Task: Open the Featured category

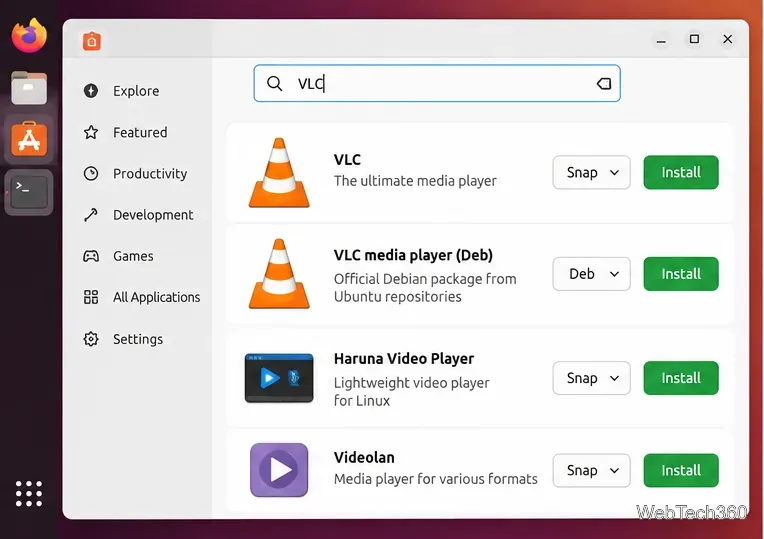Action: coord(140,133)
